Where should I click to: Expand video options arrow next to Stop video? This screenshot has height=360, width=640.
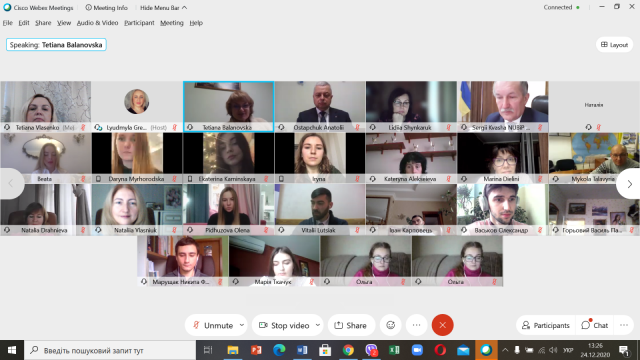coord(318,325)
